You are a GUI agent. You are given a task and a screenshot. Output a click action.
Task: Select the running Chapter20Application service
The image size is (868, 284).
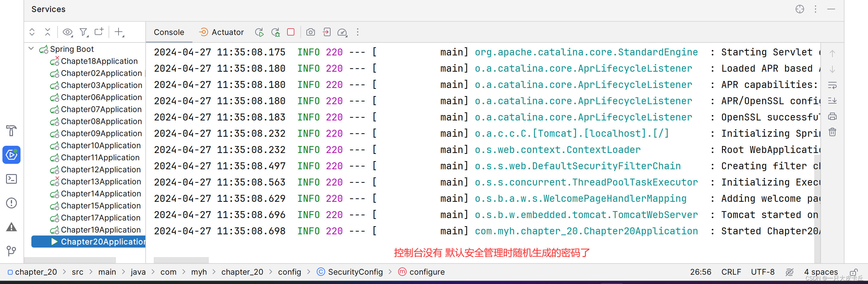point(88,242)
